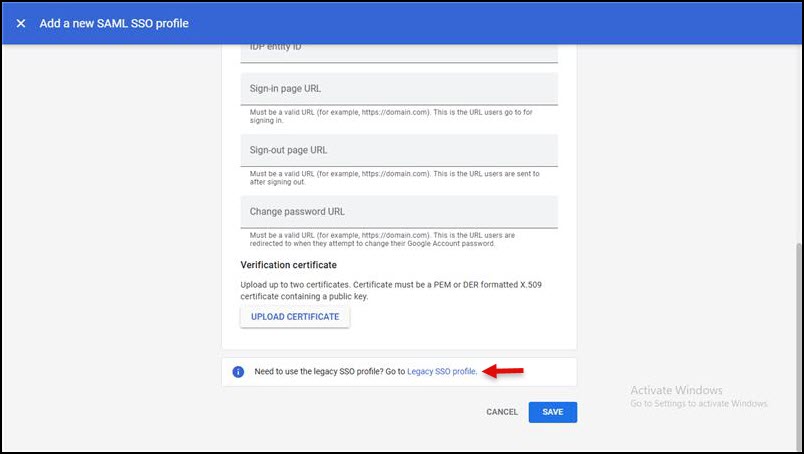The width and height of the screenshot is (804, 454).
Task: Click the vertical scrollbar on the right edge
Action: coord(796,340)
